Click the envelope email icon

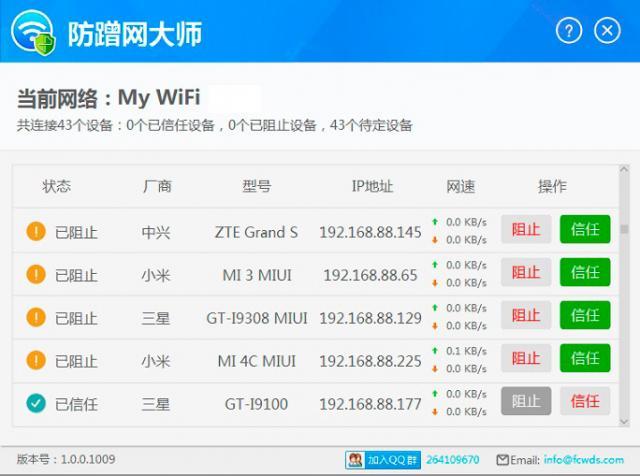pos(502,460)
